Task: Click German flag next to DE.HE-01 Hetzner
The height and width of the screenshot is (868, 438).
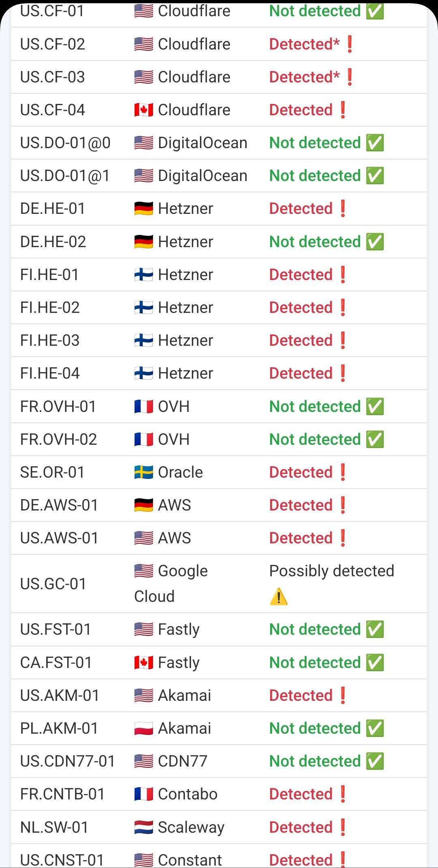Action: tap(144, 209)
